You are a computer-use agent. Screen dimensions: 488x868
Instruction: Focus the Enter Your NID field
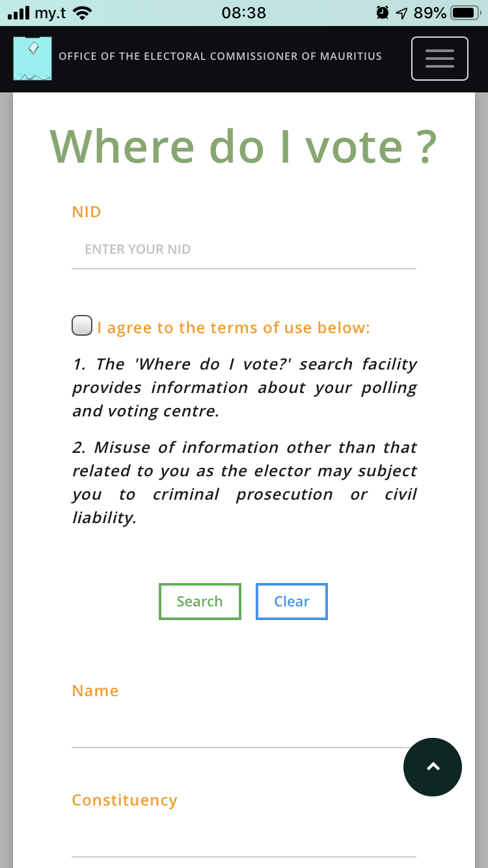pyautogui.click(x=243, y=250)
